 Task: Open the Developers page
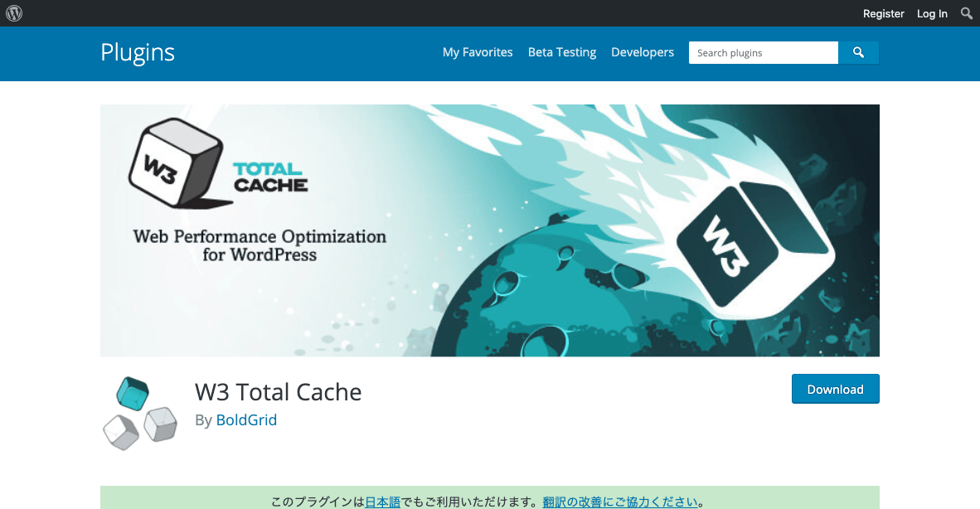[x=643, y=51]
